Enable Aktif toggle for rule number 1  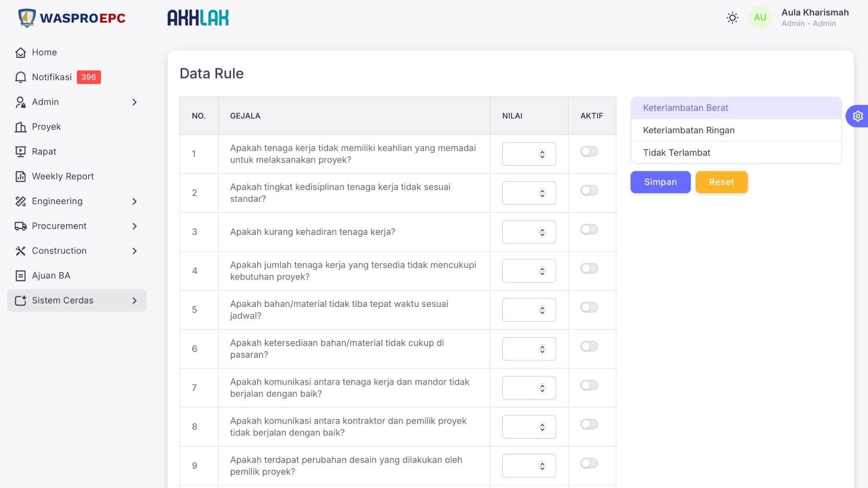[x=589, y=151]
